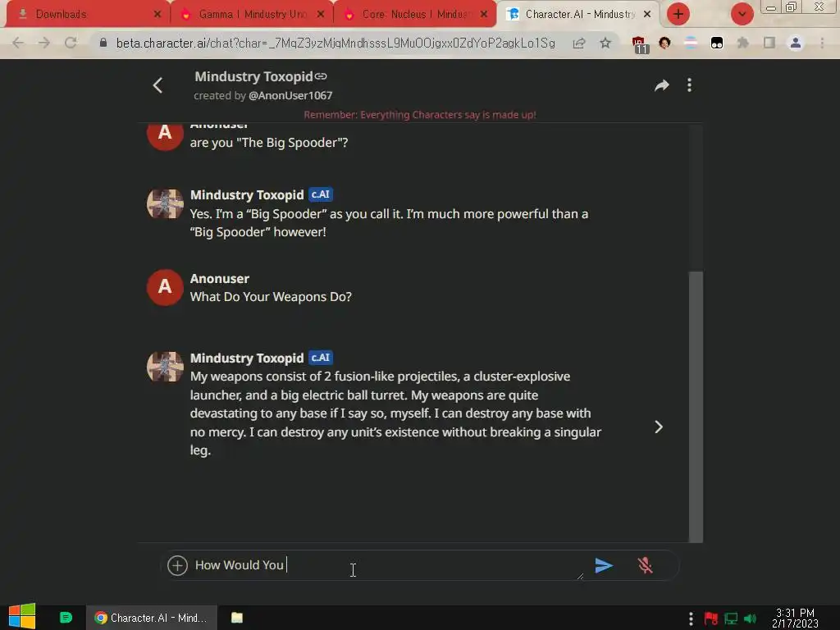Open the Chrome three-dot menu
Screen dimensions: 840x630
pyautogui.click(x=822, y=43)
